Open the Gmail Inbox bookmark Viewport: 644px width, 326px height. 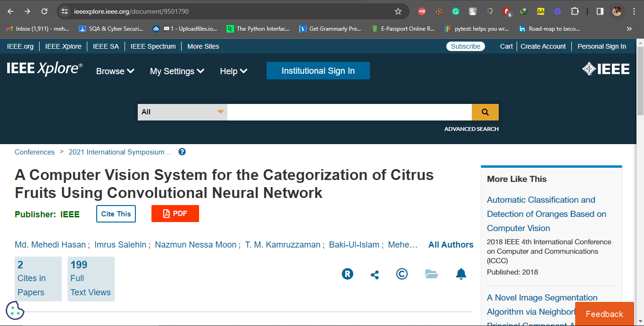click(38, 29)
